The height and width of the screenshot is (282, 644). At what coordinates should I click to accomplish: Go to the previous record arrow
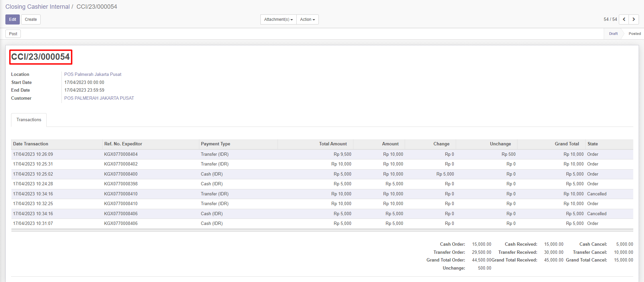pos(624,19)
